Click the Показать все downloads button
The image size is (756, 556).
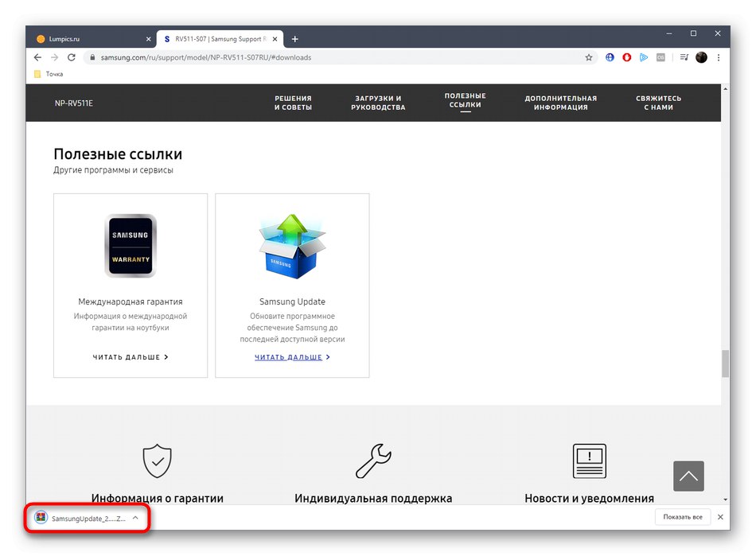(683, 517)
